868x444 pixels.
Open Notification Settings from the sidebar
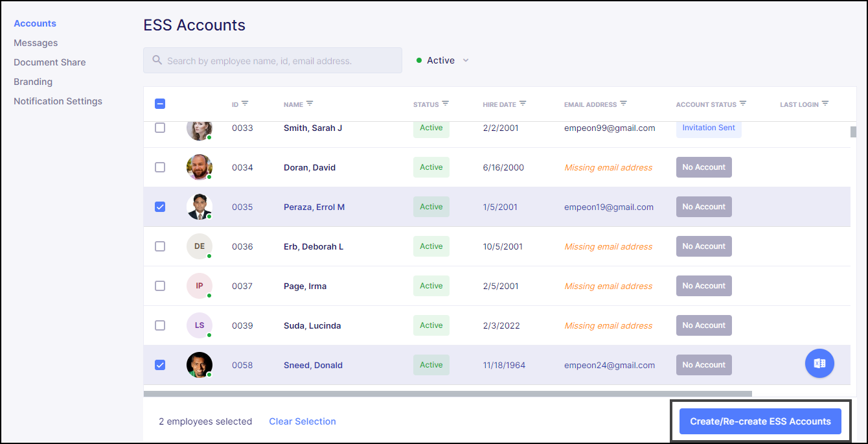click(x=58, y=100)
